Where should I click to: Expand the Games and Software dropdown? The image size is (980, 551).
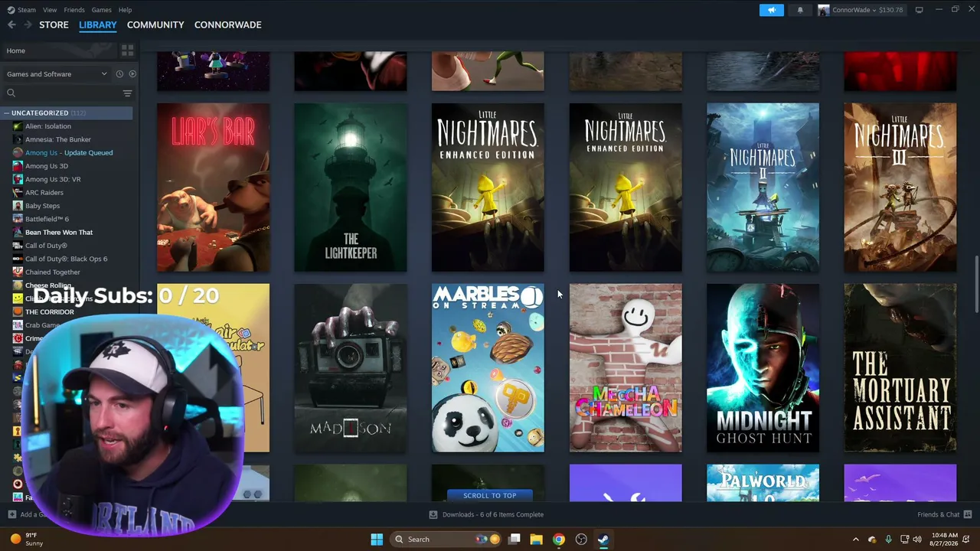[x=57, y=74]
